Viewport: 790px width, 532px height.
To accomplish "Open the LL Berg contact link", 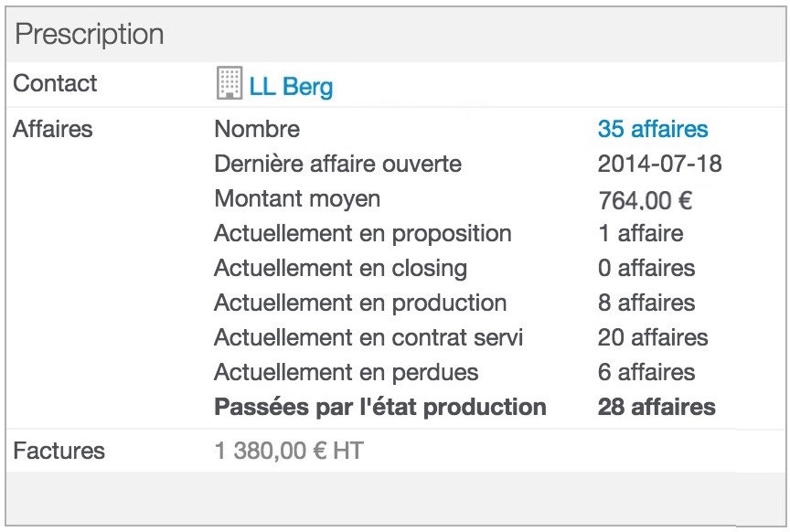I will pyautogui.click(x=291, y=87).
